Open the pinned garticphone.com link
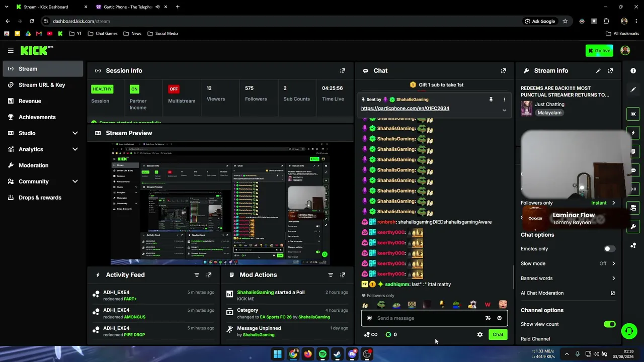The height and width of the screenshot is (362, 644). [x=405, y=109]
